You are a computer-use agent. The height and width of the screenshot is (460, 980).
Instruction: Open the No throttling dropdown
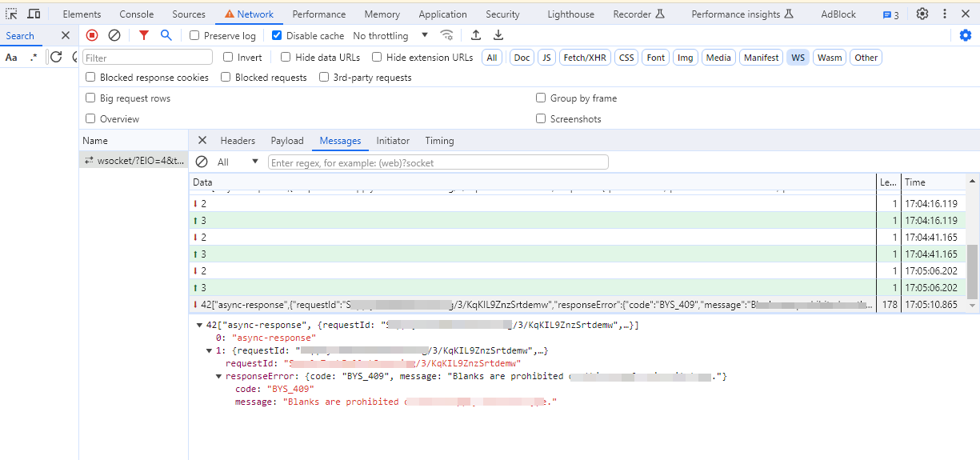point(390,36)
